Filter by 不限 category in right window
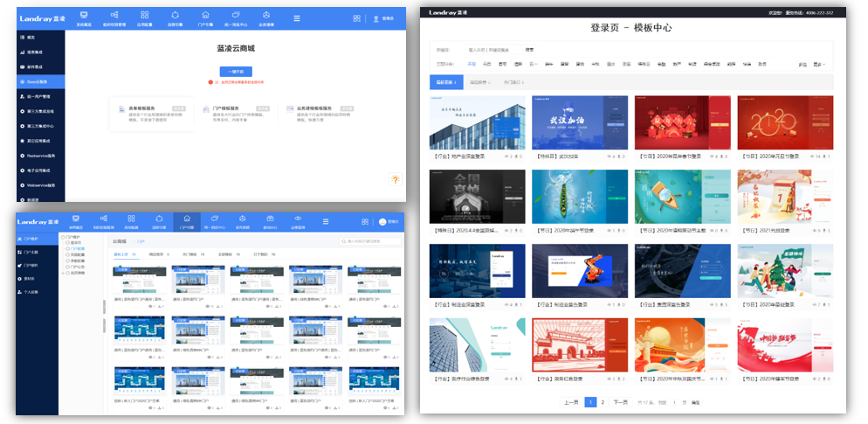The width and height of the screenshot is (868, 424). (472, 65)
